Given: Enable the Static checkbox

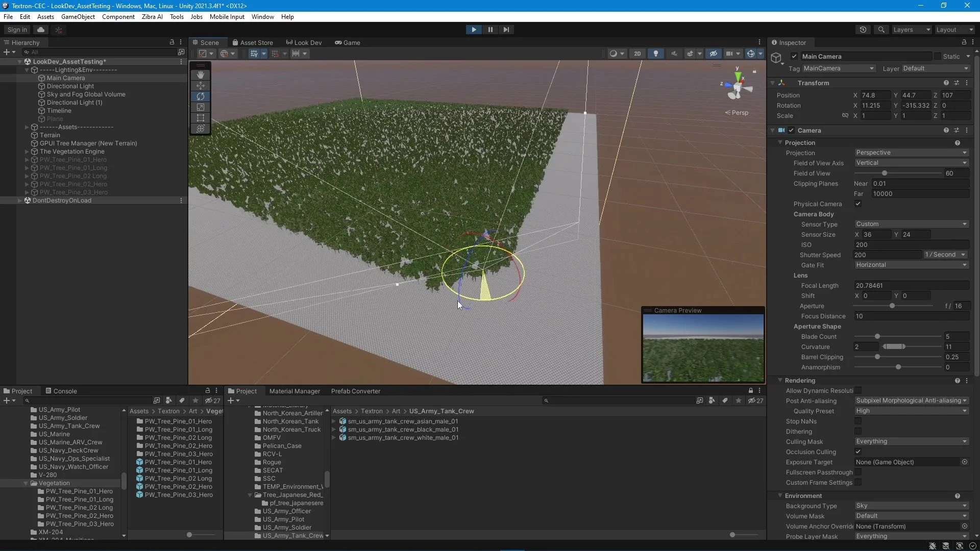Looking at the screenshot, I should pyautogui.click(x=938, y=56).
